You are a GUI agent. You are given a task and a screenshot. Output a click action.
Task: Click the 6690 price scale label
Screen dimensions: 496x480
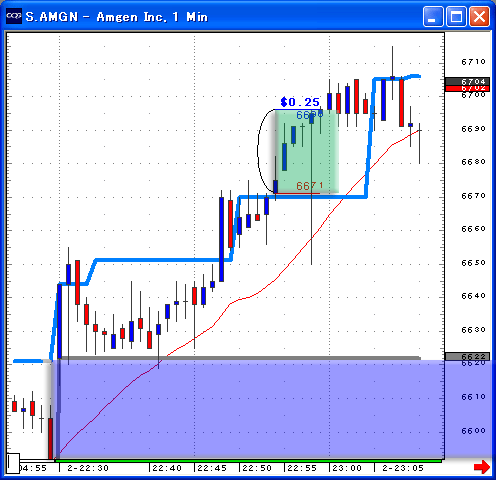(473, 129)
